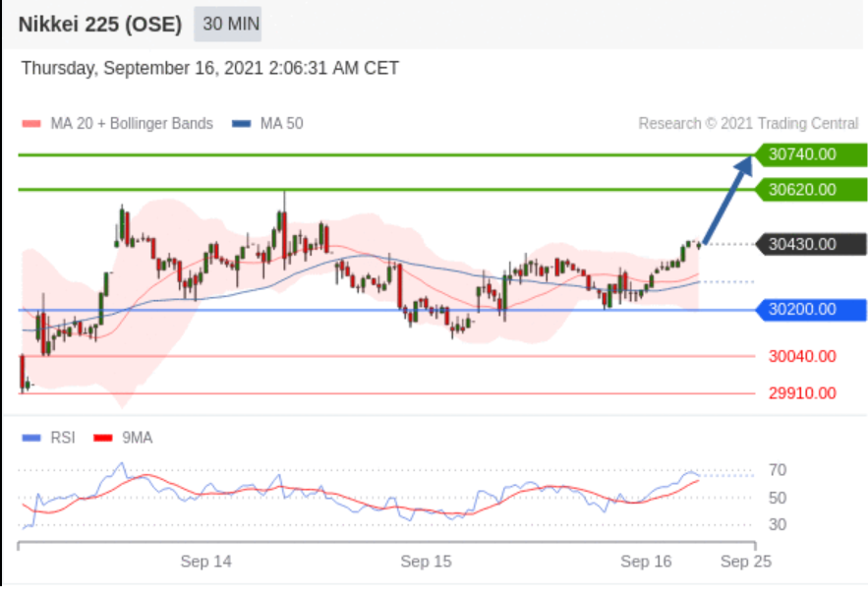Viewport: 868px width, 598px height.
Task: Click the 29910.00 support price label
Action: tap(802, 393)
